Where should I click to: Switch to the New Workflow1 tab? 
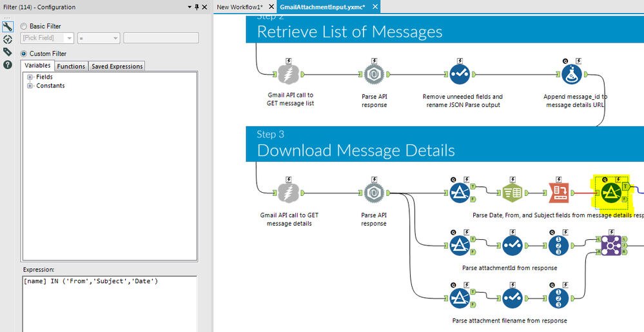240,7
